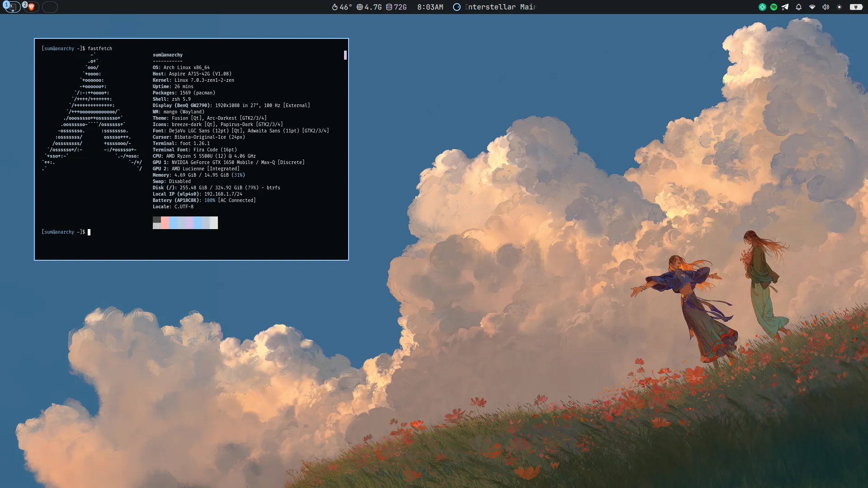
Task: Click the Font: DejaVu LGC Sans line
Action: tap(241, 131)
